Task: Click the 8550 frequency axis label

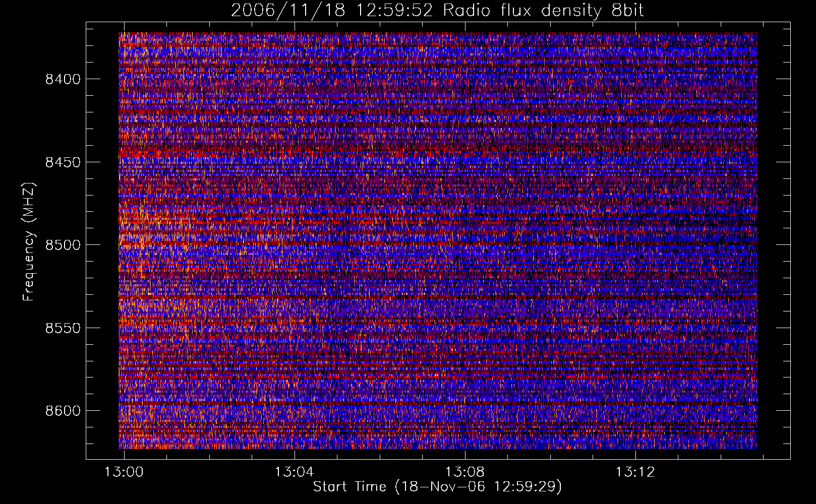Action: (63, 328)
